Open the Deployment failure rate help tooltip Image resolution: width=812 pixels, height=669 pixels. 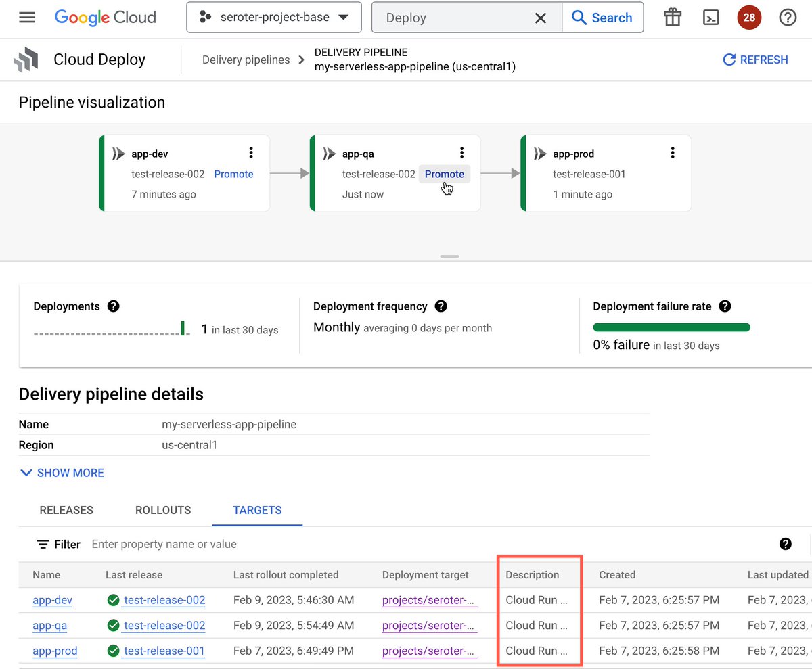[724, 306]
